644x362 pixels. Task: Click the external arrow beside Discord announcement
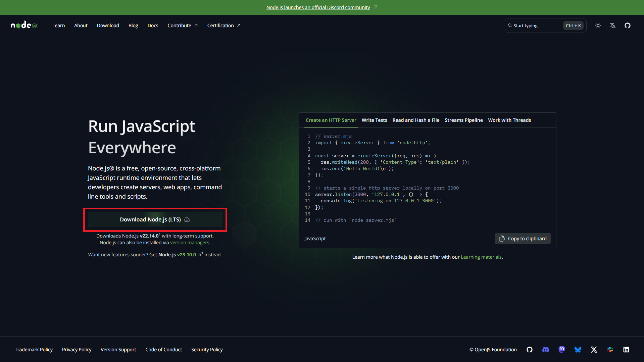(375, 7)
